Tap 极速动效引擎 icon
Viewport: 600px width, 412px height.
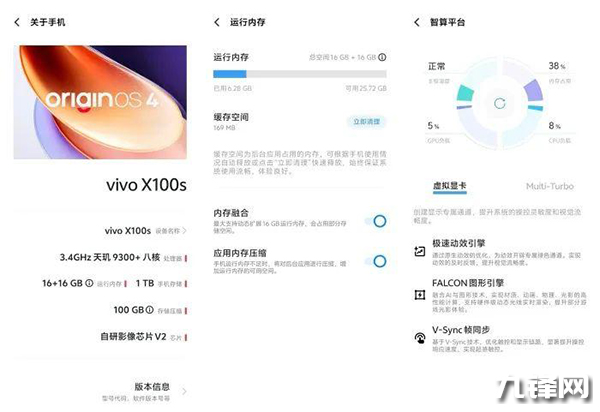420,251
